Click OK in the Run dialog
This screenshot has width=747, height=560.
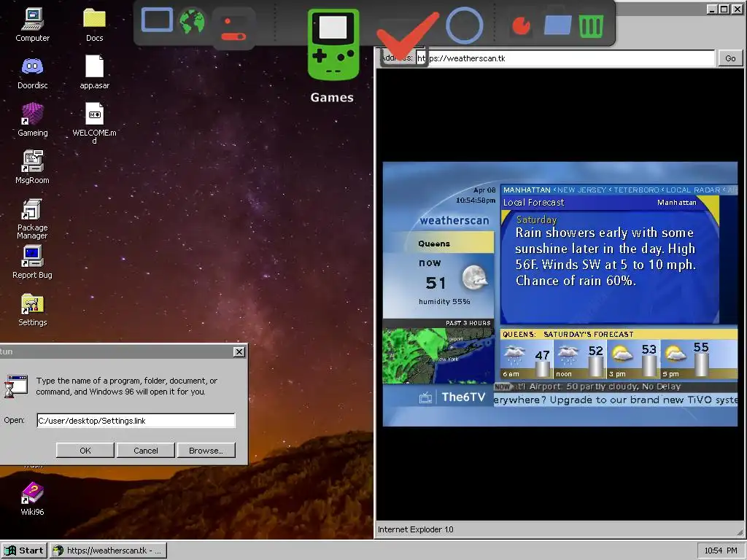(85, 451)
